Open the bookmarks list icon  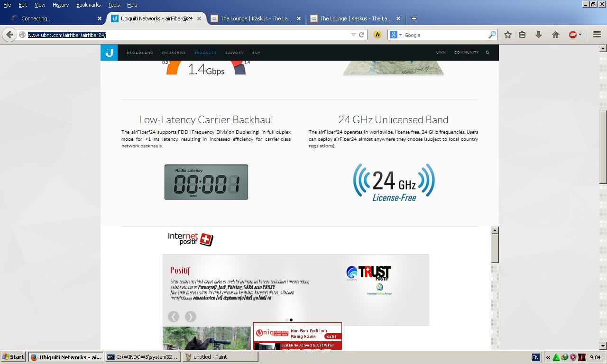click(522, 35)
